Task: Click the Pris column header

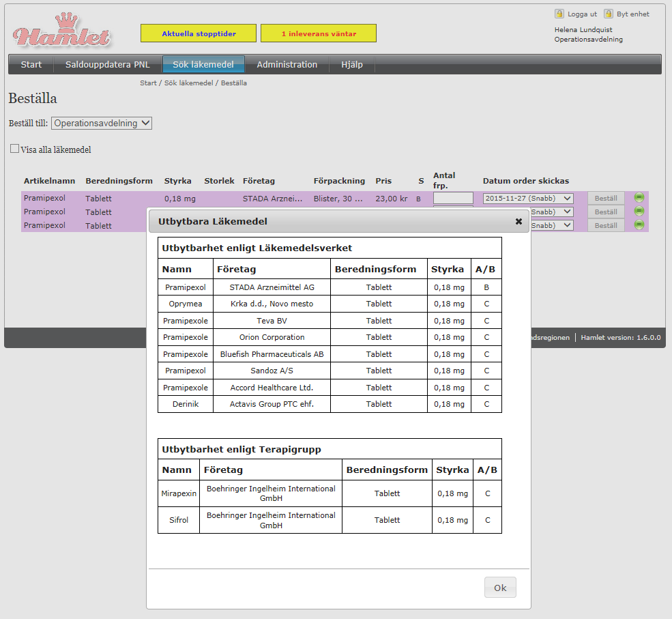Action: coord(383,181)
